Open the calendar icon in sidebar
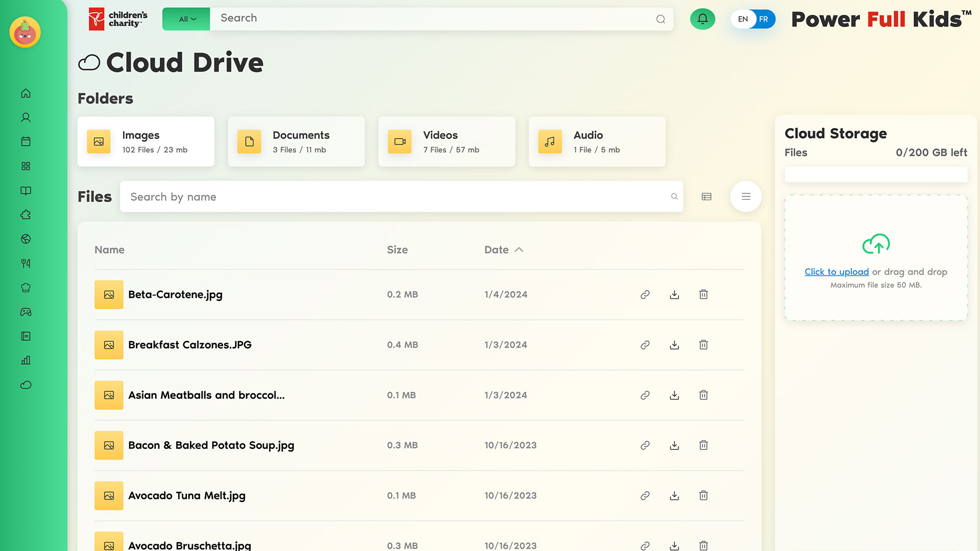This screenshot has height=551, width=980. [26, 142]
